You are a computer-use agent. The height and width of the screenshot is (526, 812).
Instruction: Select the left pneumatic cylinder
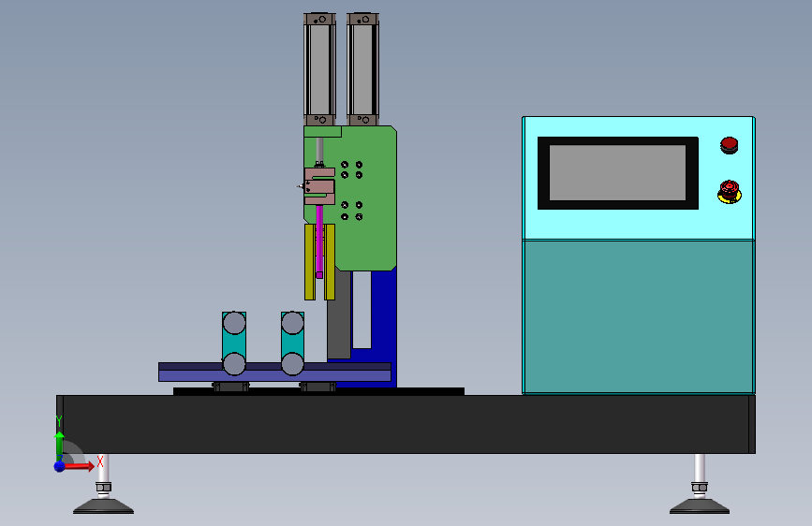pos(319,70)
